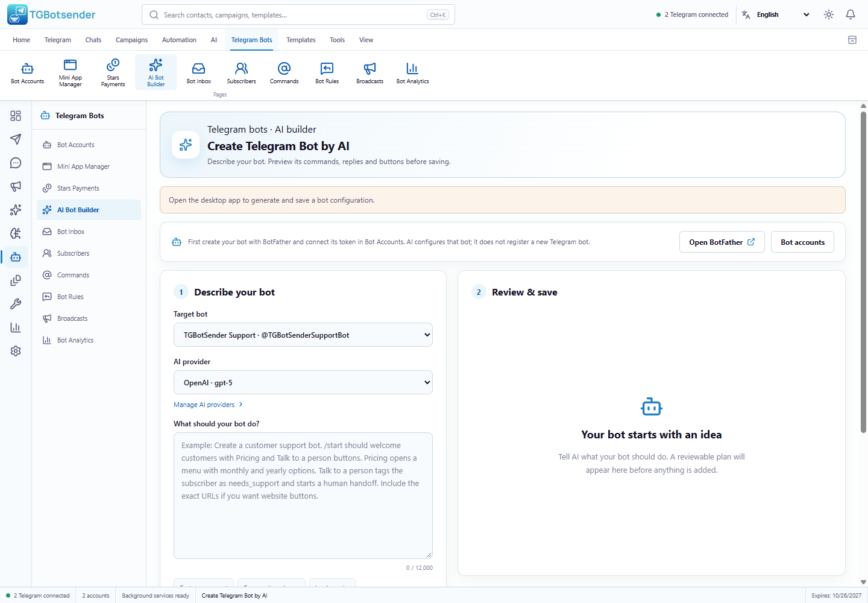Click 'Background services ready' status bar entry
Image resolution: width=868 pixels, height=603 pixels.
point(156,596)
